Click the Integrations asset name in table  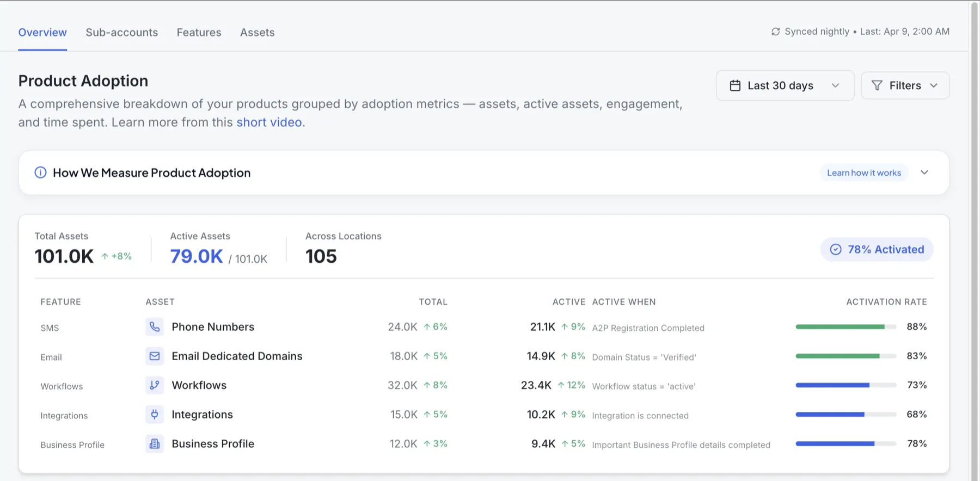202,415
